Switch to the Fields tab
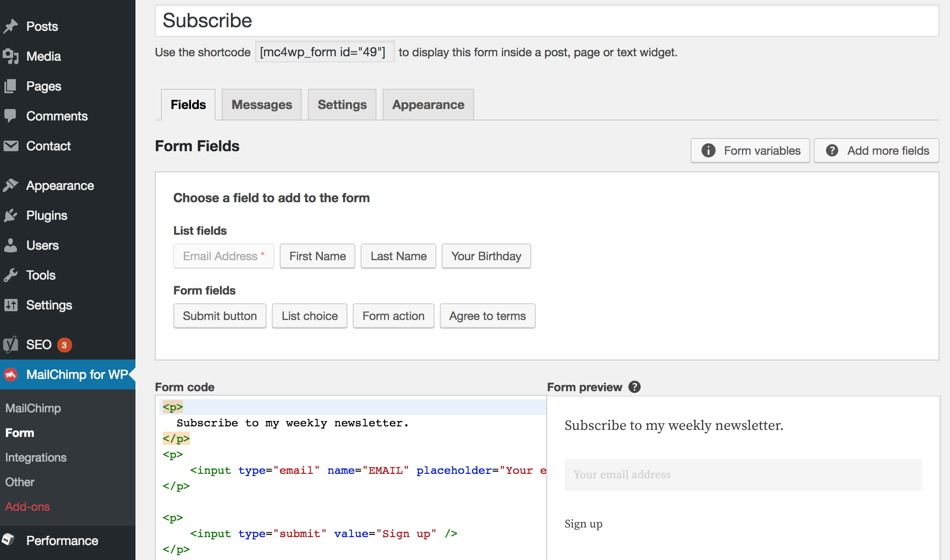 pos(188,105)
